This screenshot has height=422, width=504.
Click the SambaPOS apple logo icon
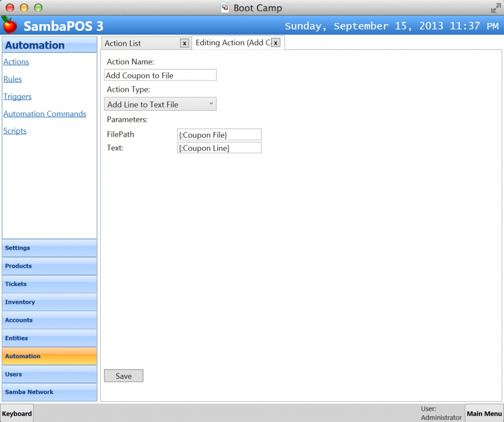[x=10, y=25]
